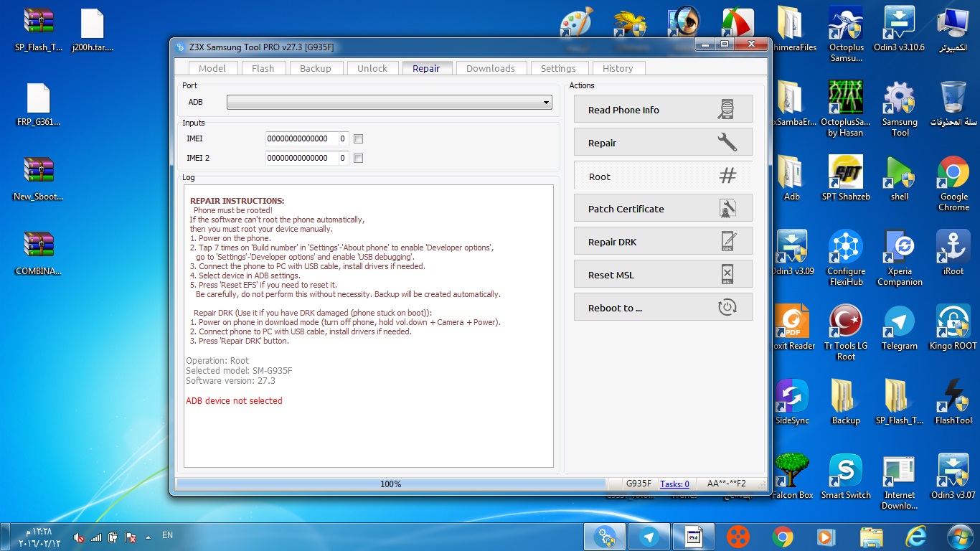
Task: Switch to the Flash tab
Action: click(263, 68)
